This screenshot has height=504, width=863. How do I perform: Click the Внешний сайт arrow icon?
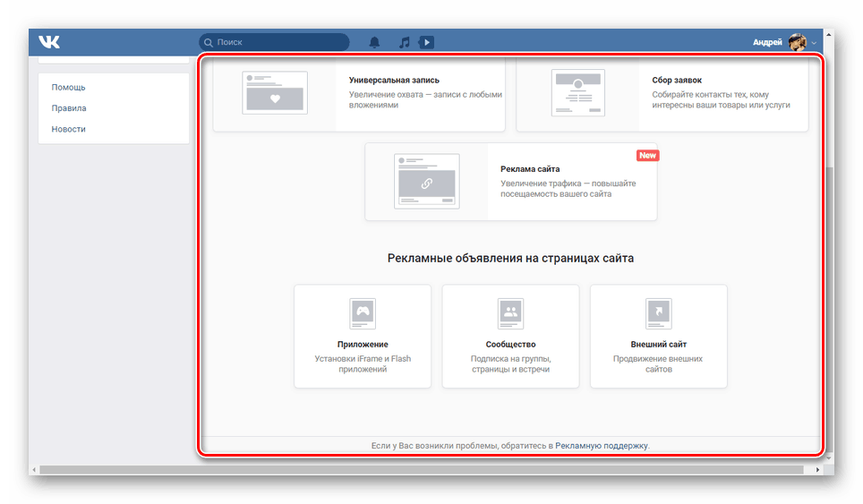pyautogui.click(x=659, y=313)
